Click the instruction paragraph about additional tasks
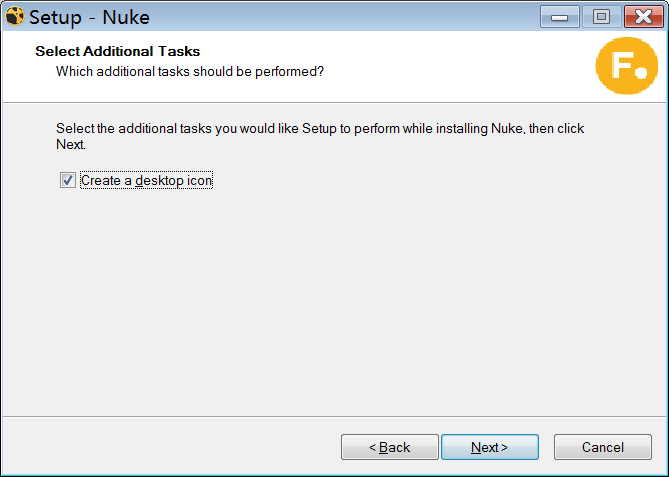 click(320, 130)
